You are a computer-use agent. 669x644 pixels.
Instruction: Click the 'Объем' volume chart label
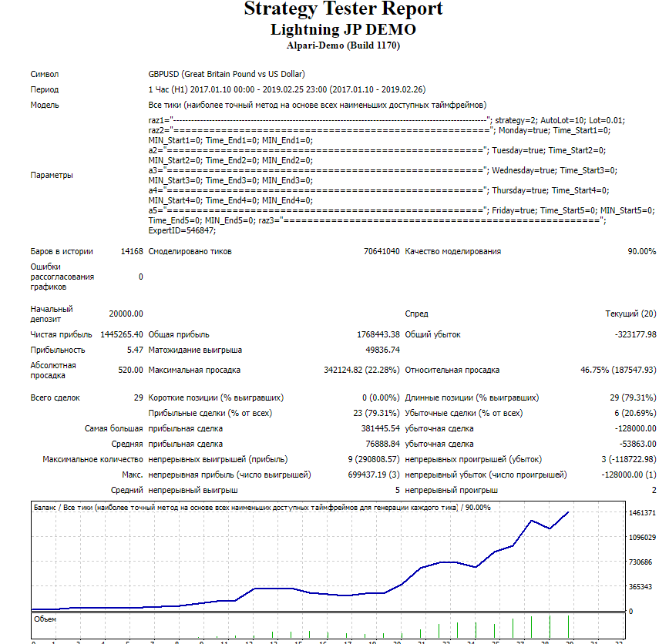click(45, 619)
